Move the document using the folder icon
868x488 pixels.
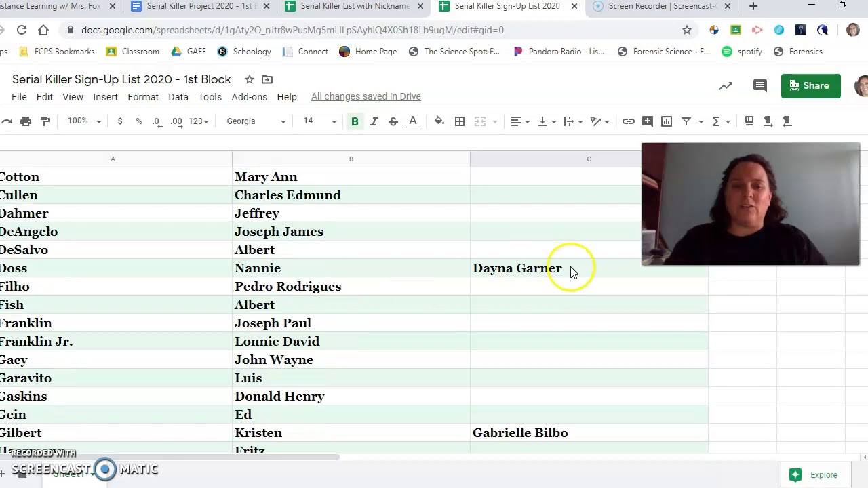click(267, 79)
